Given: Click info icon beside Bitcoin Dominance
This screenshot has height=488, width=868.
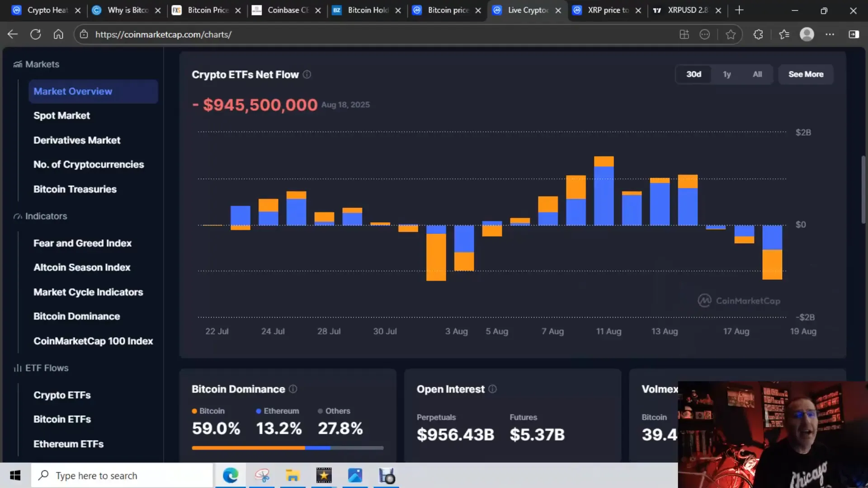Looking at the screenshot, I should 293,389.
